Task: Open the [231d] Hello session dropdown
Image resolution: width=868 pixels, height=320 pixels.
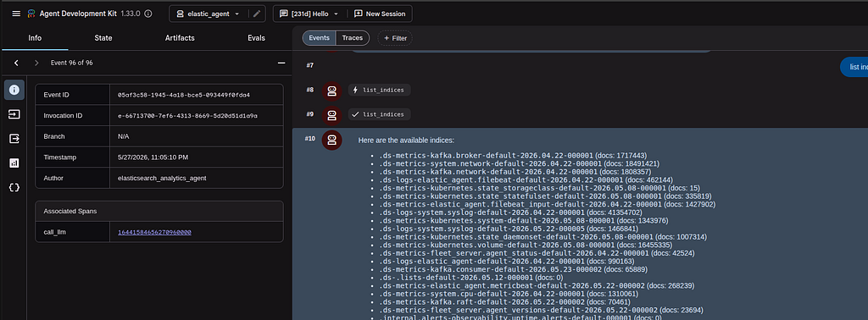Action: [x=309, y=14]
